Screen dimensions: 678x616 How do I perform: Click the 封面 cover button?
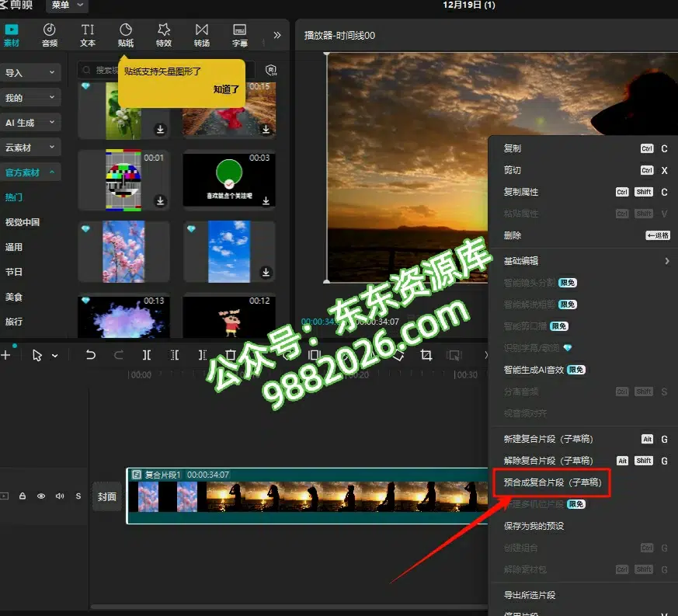point(106,496)
